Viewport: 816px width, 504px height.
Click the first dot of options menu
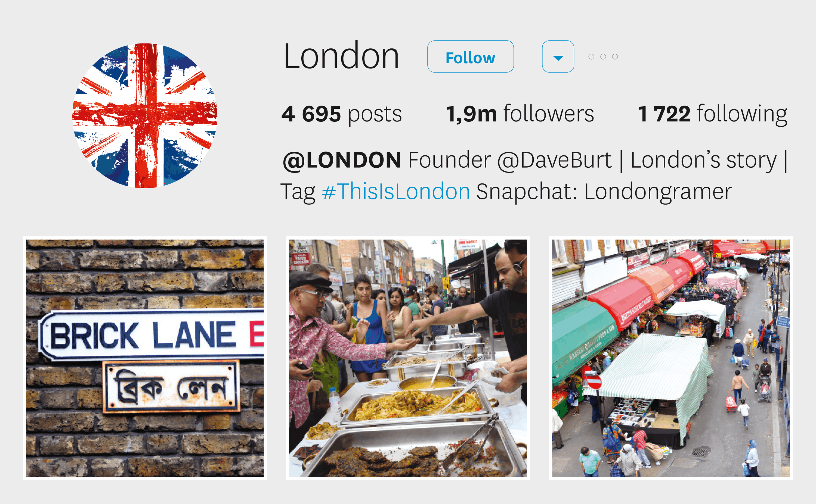(x=591, y=57)
